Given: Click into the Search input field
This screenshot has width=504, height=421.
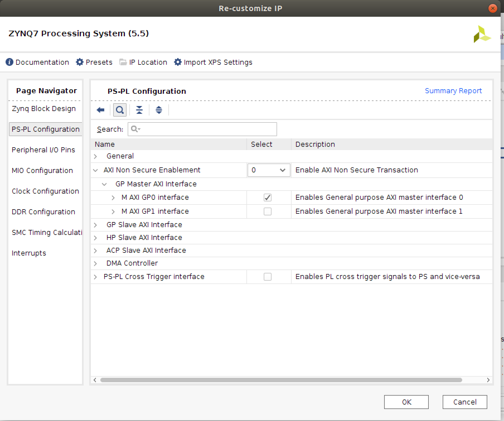Looking at the screenshot, I should tap(206, 129).
